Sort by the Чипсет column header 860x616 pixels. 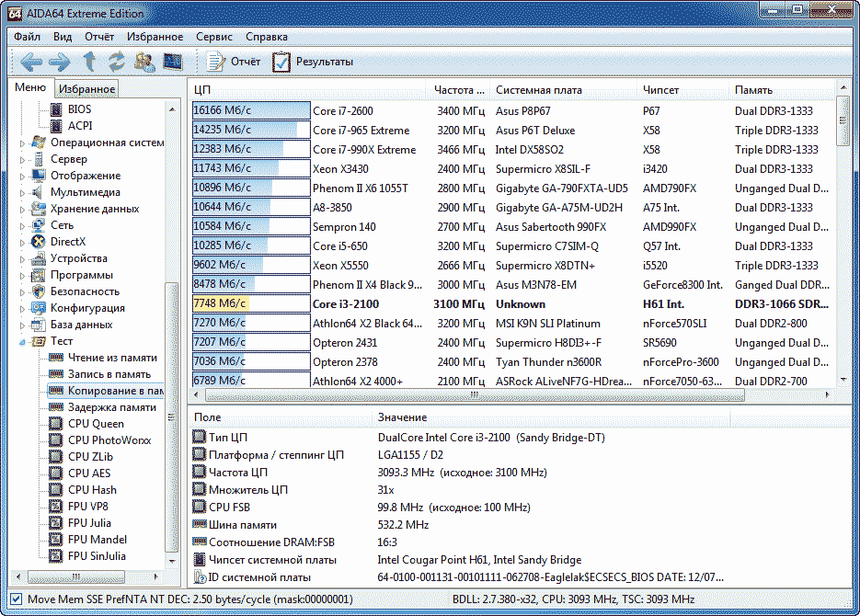[x=682, y=90]
